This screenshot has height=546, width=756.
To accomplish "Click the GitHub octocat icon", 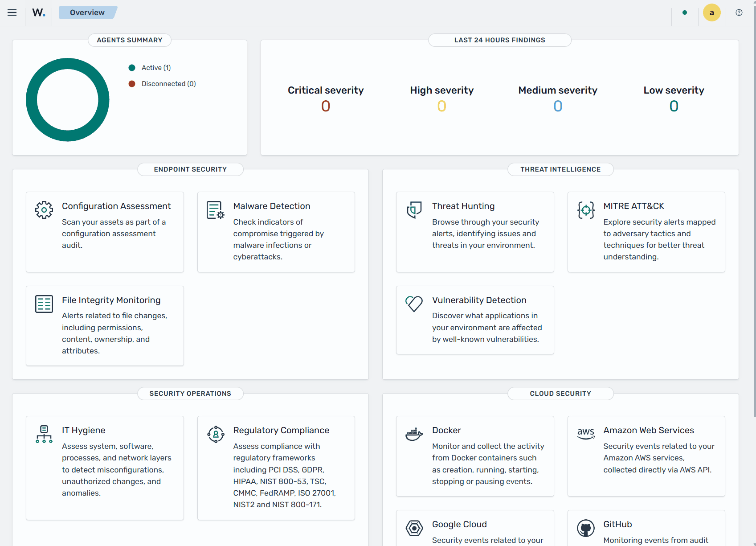I will tap(586, 528).
